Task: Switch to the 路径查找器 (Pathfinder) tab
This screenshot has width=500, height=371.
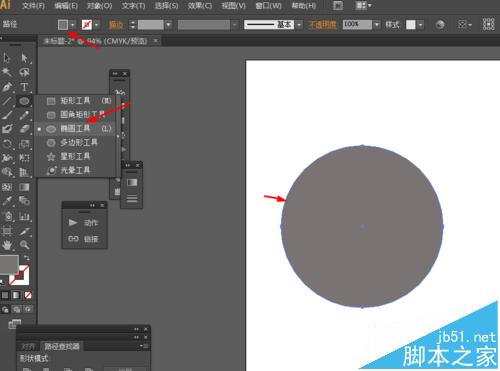Action: (62, 346)
